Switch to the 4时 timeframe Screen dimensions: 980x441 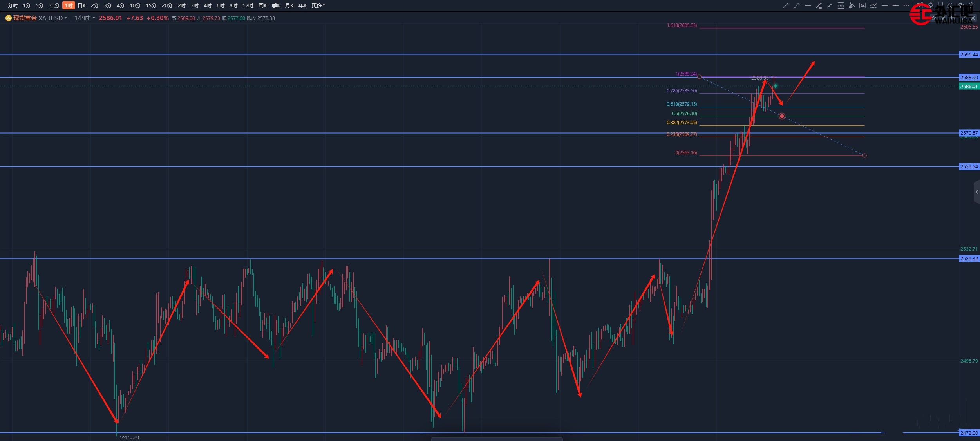(208, 5)
